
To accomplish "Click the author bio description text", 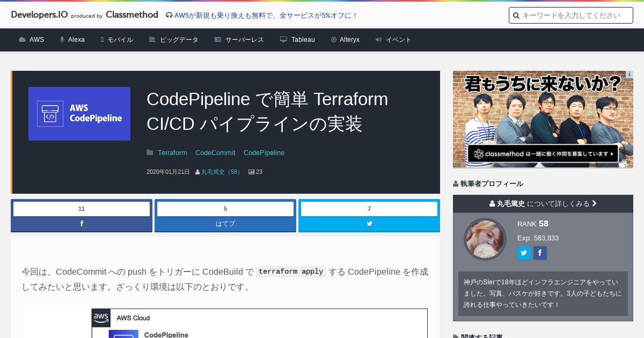I will pos(543,293).
